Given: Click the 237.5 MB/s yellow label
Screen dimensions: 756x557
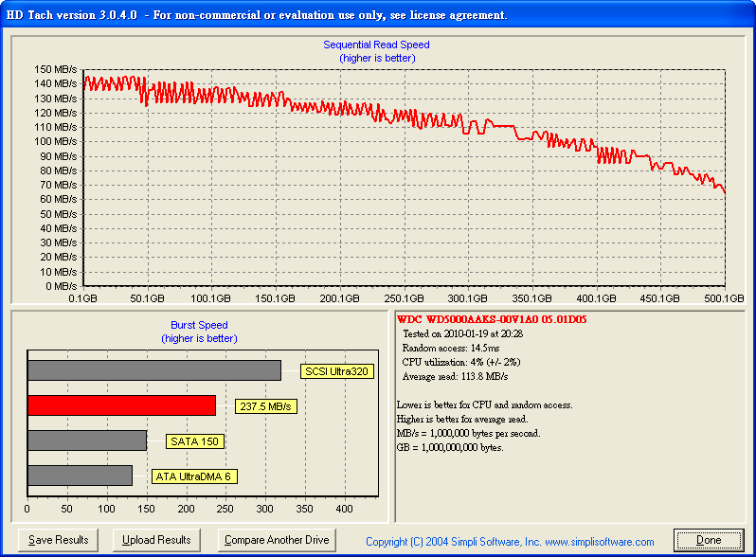Looking at the screenshot, I should [266, 406].
